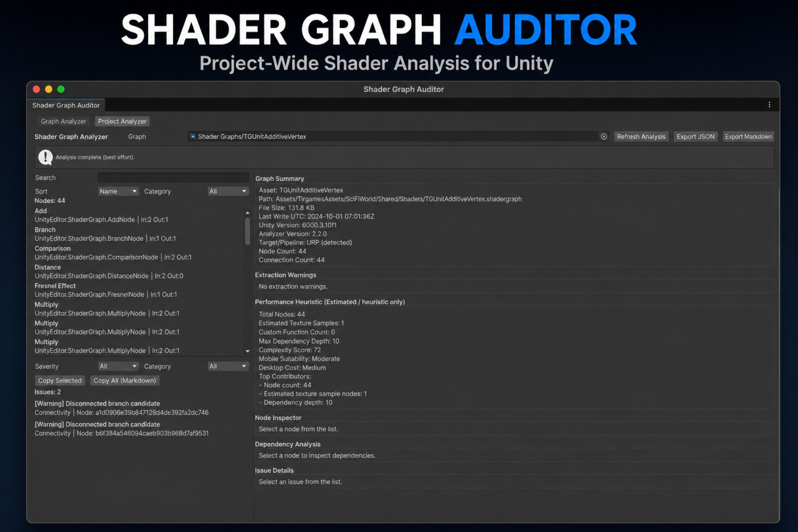Click the Unity Version: 6000.3.10f1 line
The height and width of the screenshot is (532, 798).
pyautogui.click(x=298, y=225)
